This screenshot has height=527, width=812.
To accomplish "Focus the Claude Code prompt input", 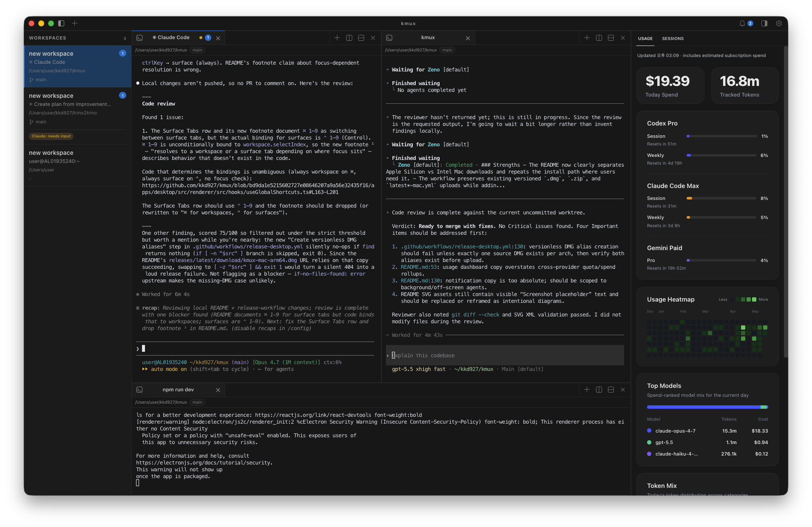I will pos(255,349).
